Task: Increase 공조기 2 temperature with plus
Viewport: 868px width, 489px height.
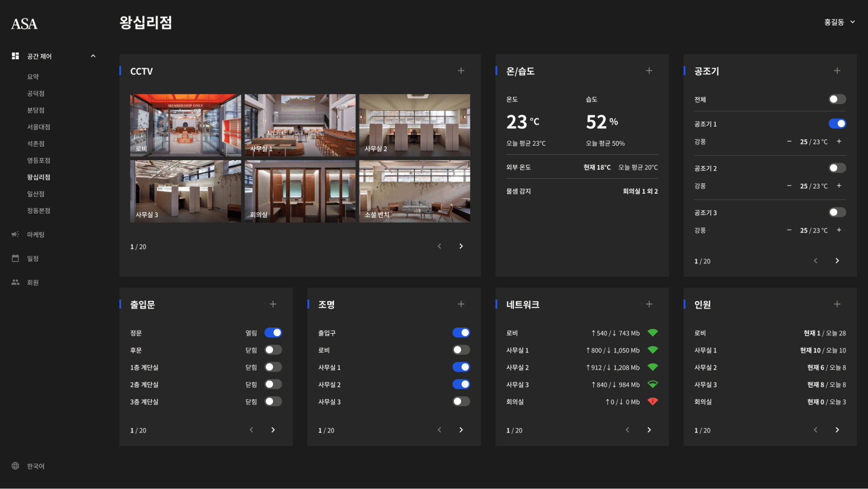Action: tap(839, 186)
